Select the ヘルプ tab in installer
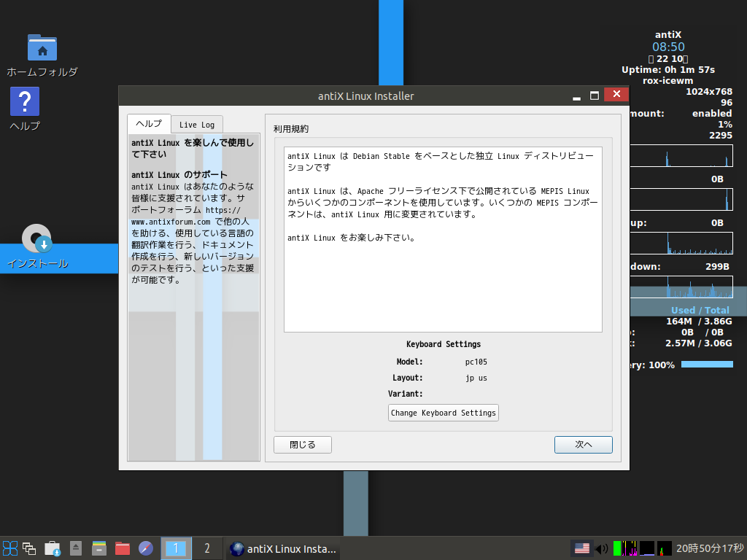747x560 pixels. [149, 124]
